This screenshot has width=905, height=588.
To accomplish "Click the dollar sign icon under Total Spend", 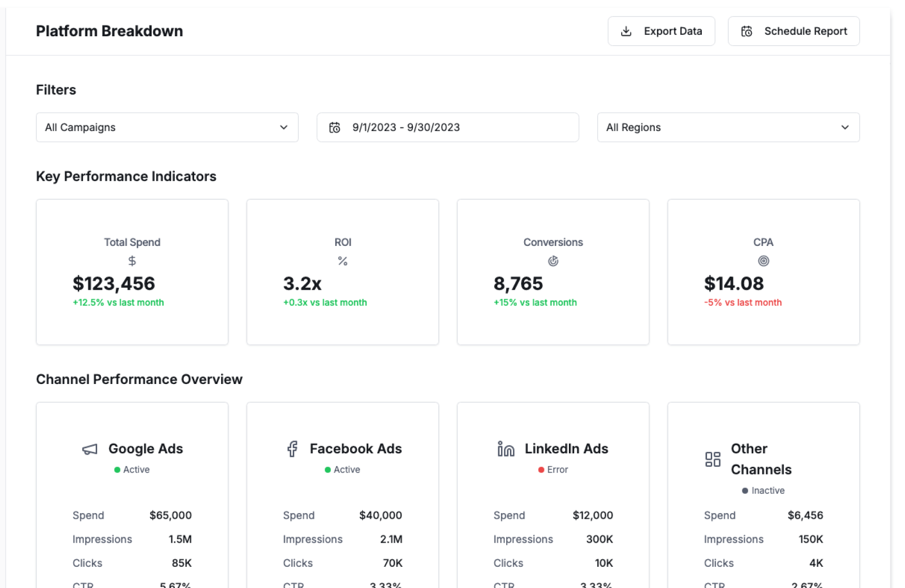I will pos(132,261).
